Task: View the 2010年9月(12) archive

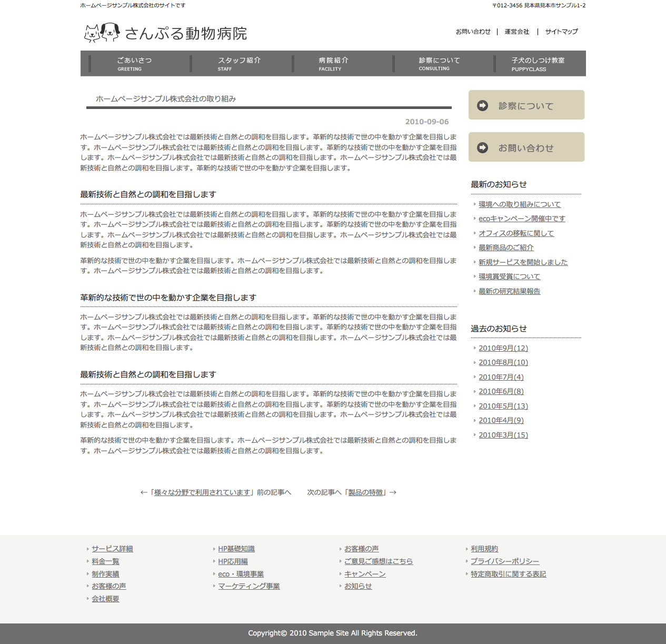Action: [x=503, y=348]
